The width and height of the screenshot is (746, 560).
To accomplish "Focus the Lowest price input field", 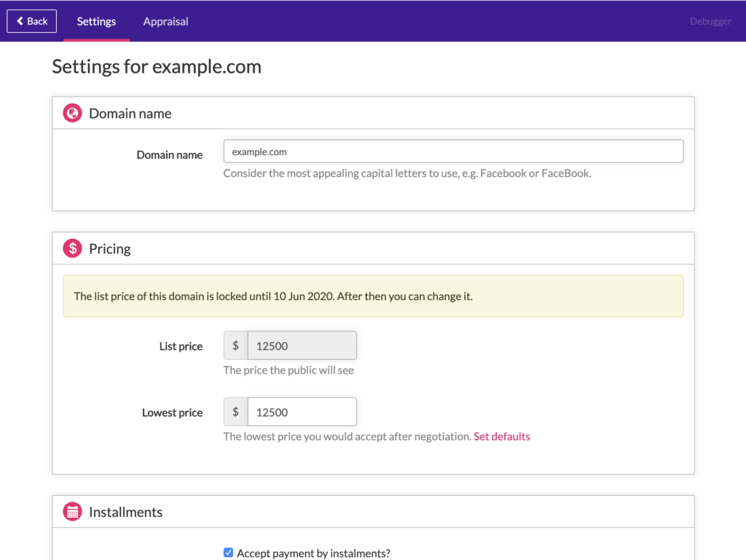I will click(x=302, y=411).
